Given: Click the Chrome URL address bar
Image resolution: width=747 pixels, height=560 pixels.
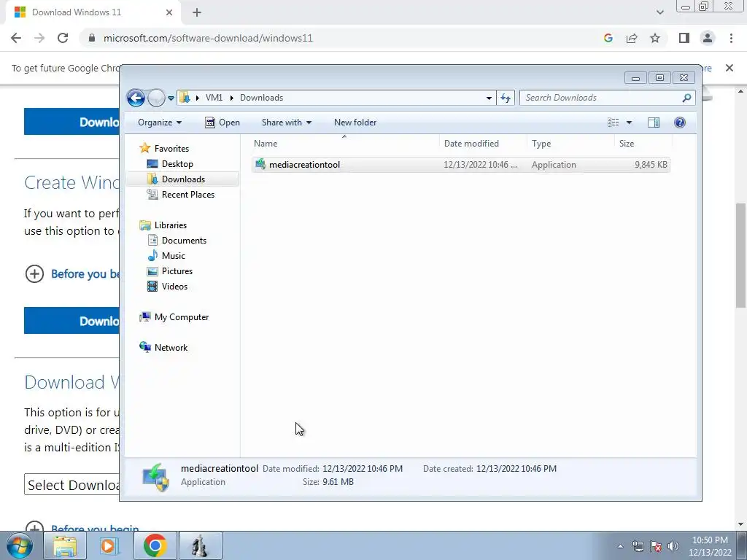Looking at the screenshot, I should coord(208,38).
